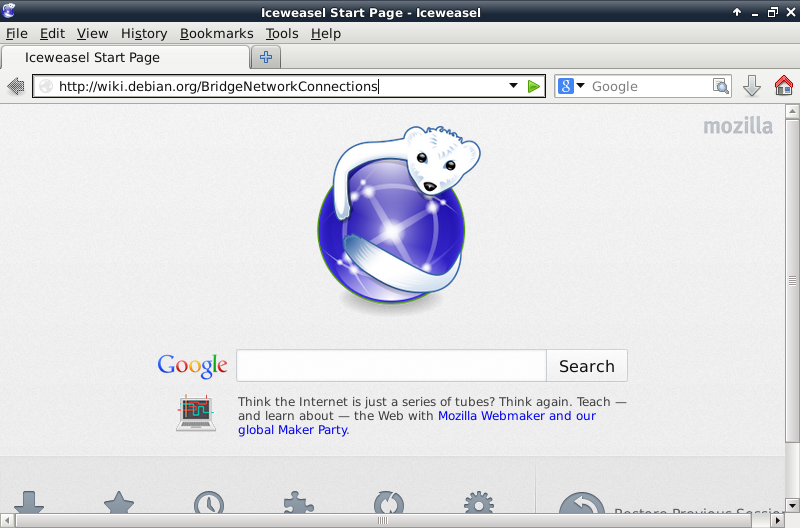Click the new tab plus button
This screenshot has width=800, height=528.
pos(266,57)
